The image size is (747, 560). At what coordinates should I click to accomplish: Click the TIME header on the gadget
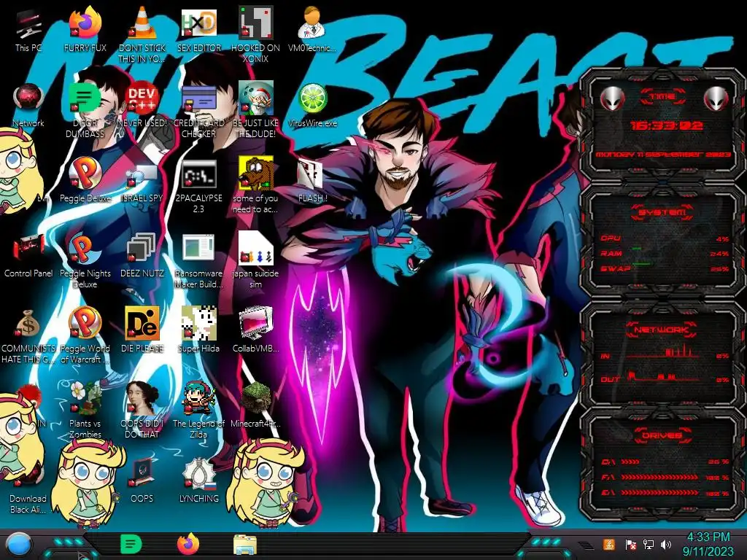pos(662,97)
